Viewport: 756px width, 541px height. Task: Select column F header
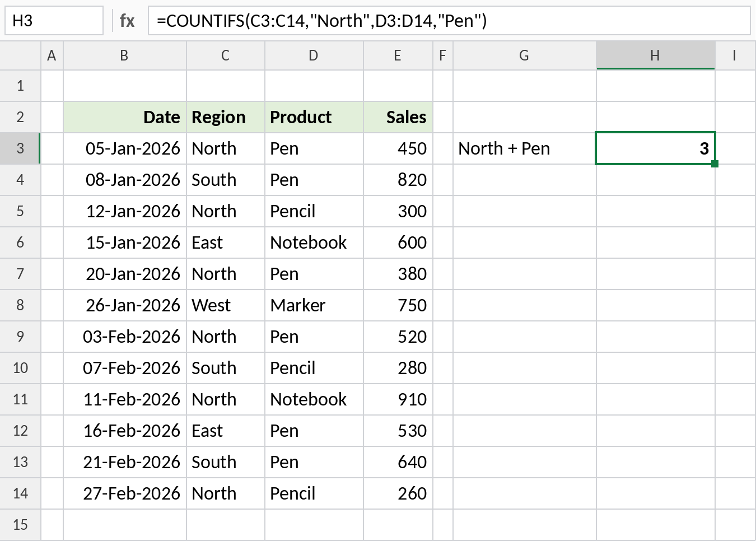click(x=442, y=55)
